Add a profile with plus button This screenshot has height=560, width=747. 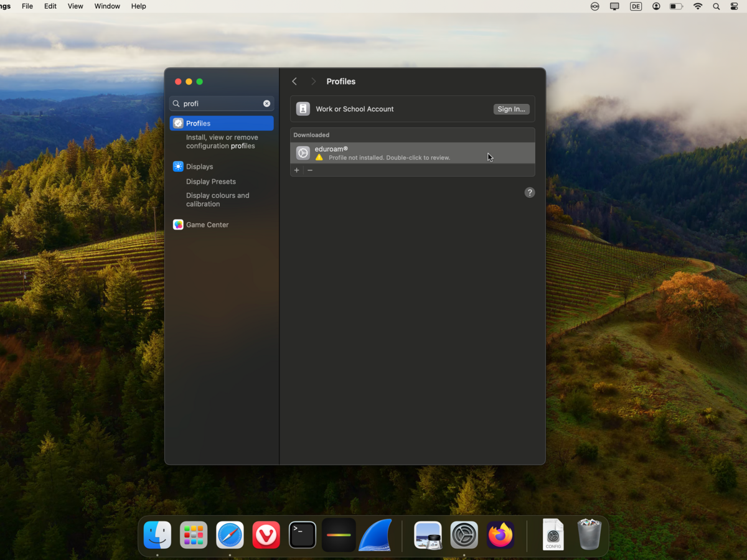[x=296, y=170]
